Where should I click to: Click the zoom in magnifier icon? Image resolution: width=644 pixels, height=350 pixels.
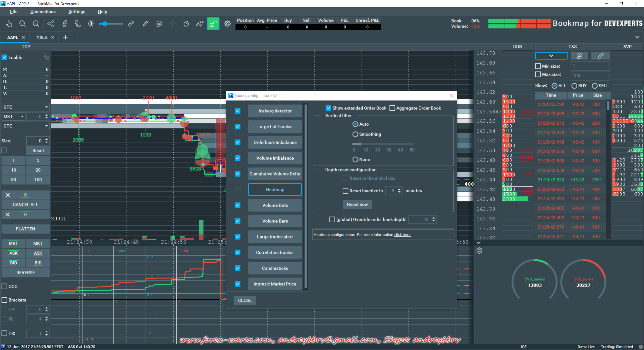coord(22,24)
